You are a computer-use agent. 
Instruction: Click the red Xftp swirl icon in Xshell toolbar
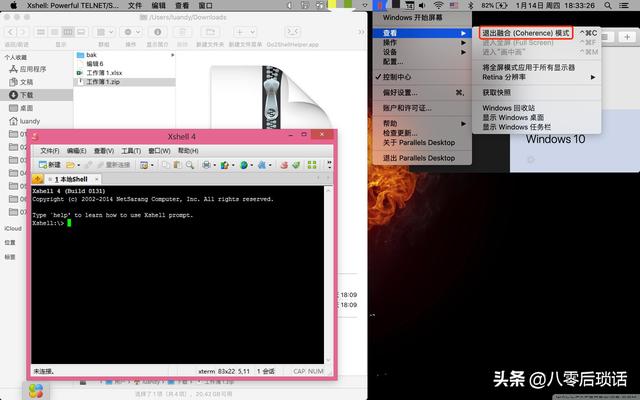284,165
